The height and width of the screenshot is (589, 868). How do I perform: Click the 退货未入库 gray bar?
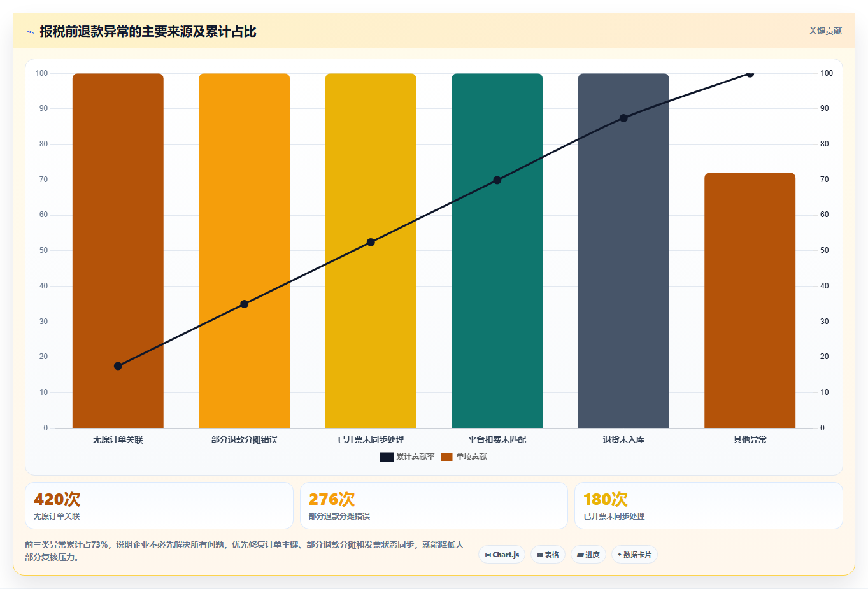click(x=623, y=251)
